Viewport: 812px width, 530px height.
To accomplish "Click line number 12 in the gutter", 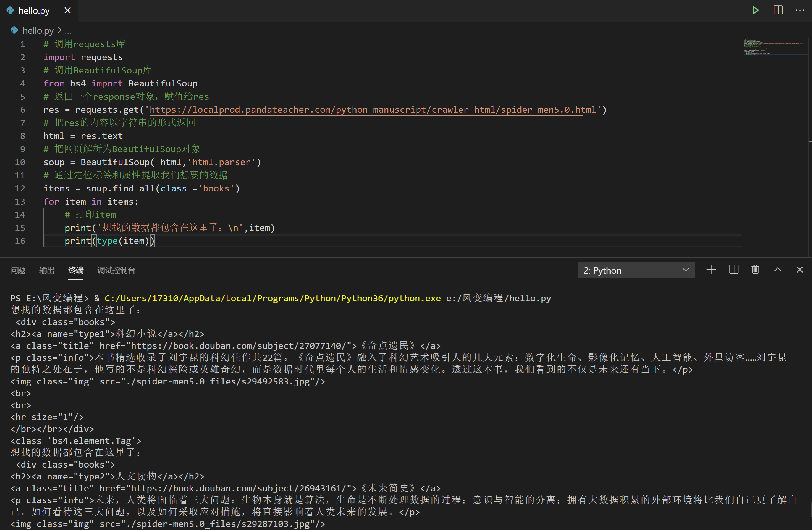I will point(20,188).
